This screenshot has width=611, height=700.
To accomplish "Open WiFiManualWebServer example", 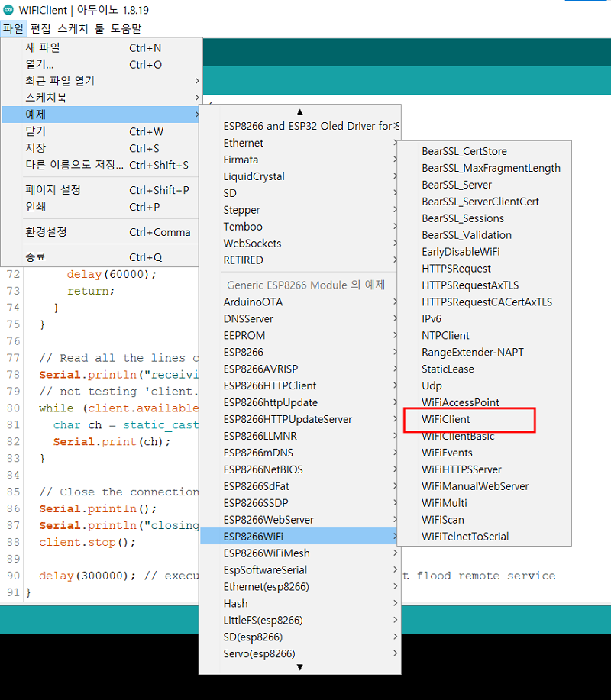I will [x=484, y=486].
